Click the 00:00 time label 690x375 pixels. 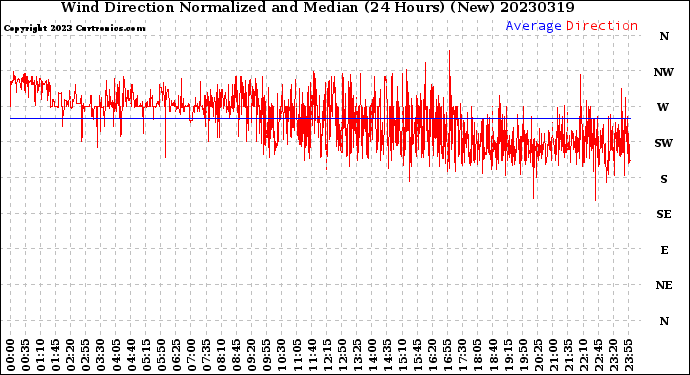11,355
